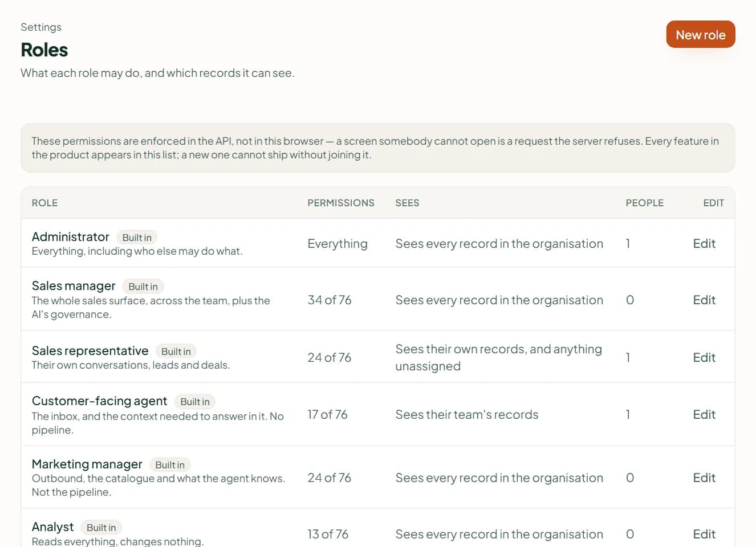Edit the Customer-facing agent role
Image resolution: width=756 pixels, height=547 pixels.
tap(704, 414)
